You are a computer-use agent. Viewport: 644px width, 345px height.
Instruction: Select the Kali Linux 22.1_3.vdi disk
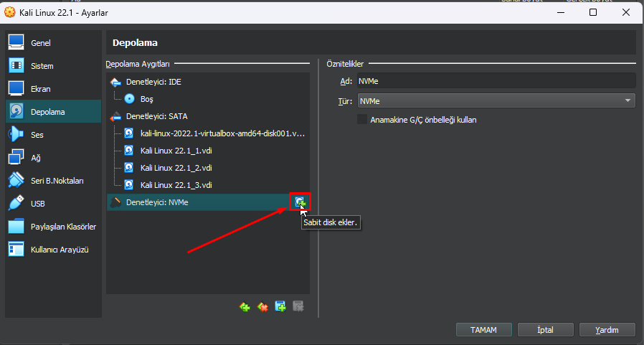pos(208,185)
